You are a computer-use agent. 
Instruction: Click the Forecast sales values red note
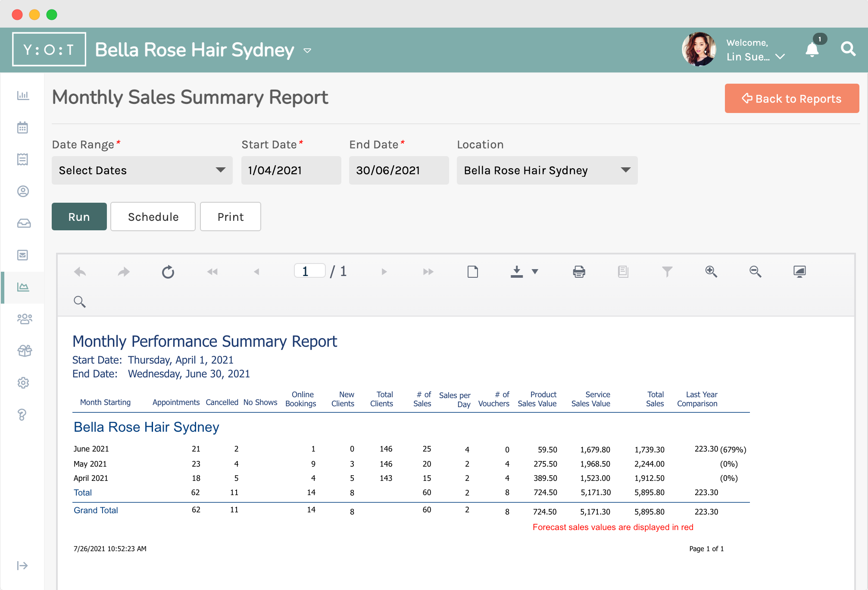click(613, 527)
